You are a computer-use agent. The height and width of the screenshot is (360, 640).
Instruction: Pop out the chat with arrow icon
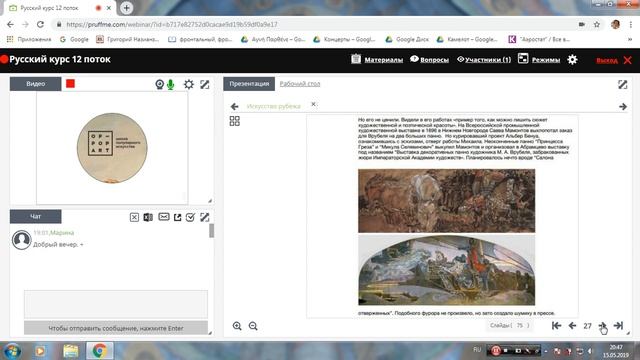(178, 217)
